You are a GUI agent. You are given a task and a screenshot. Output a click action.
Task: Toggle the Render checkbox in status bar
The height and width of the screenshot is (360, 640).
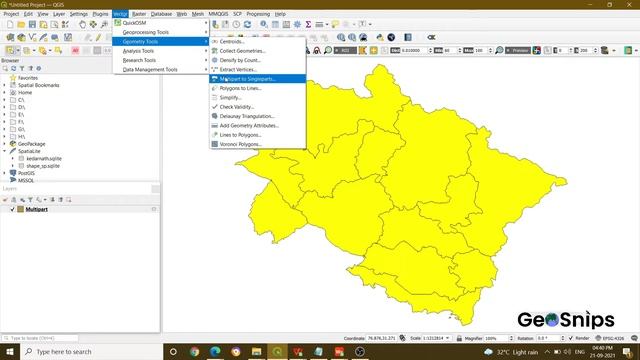click(x=571, y=338)
